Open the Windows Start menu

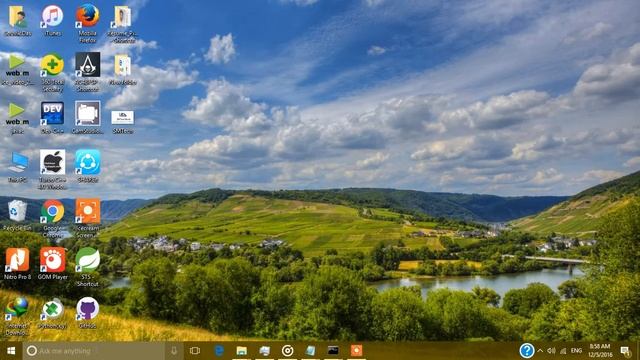[11, 351]
